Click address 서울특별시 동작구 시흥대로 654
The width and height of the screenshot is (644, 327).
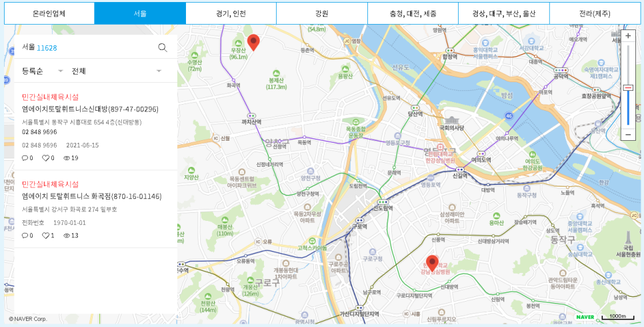[x=82, y=123]
